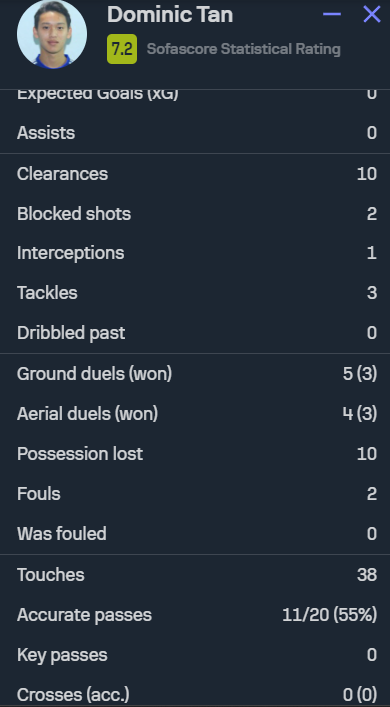Open Dominic Tan's profile photo
The height and width of the screenshot is (707, 390).
(x=52, y=34)
